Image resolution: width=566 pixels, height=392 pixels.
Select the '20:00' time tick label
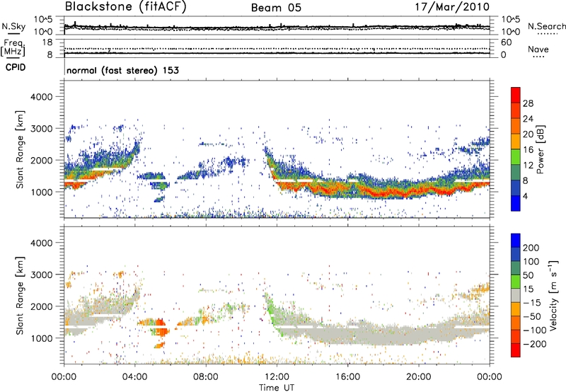(x=418, y=377)
